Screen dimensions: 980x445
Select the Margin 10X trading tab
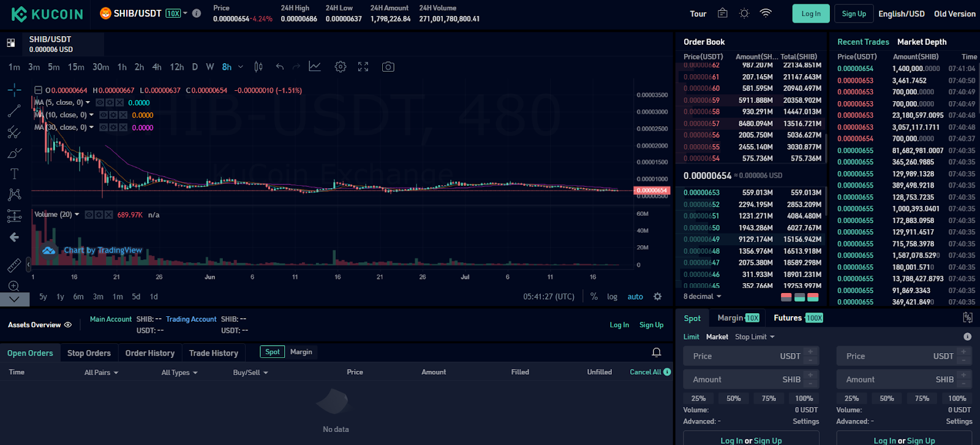739,318
